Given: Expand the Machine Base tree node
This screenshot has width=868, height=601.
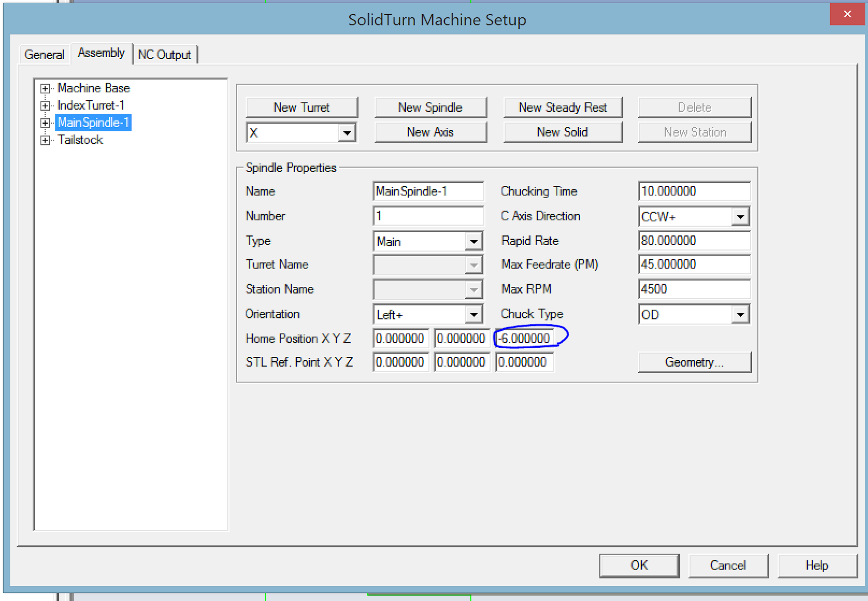Looking at the screenshot, I should point(45,88).
